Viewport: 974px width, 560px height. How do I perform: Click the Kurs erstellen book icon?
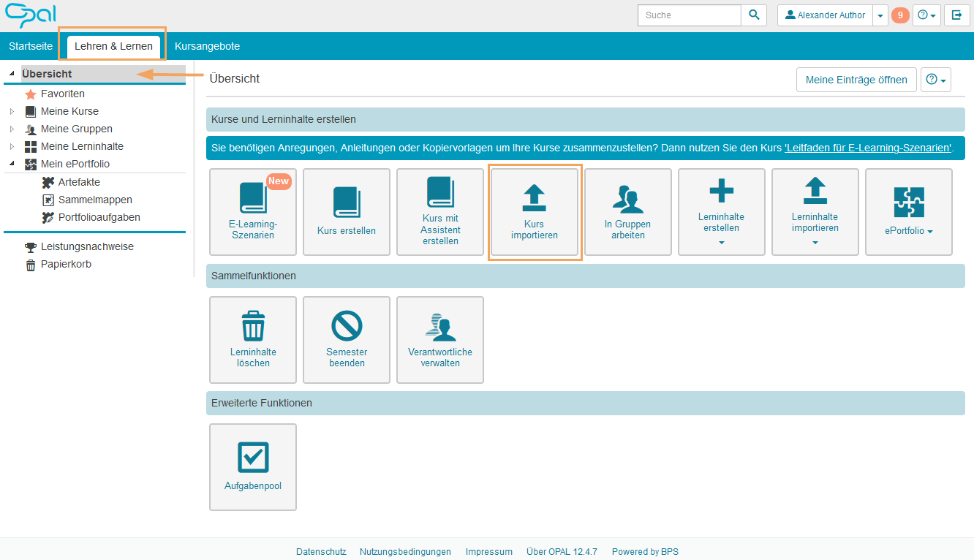(347, 203)
